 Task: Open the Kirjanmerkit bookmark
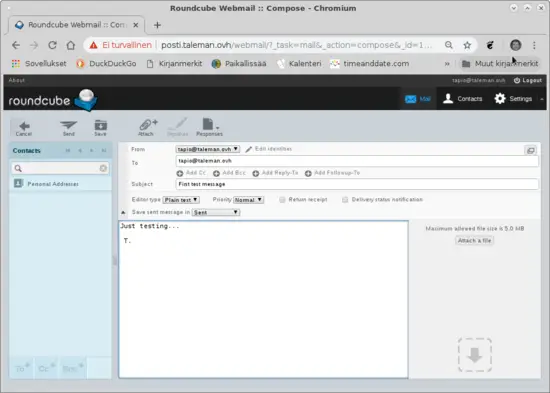click(174, 64)
